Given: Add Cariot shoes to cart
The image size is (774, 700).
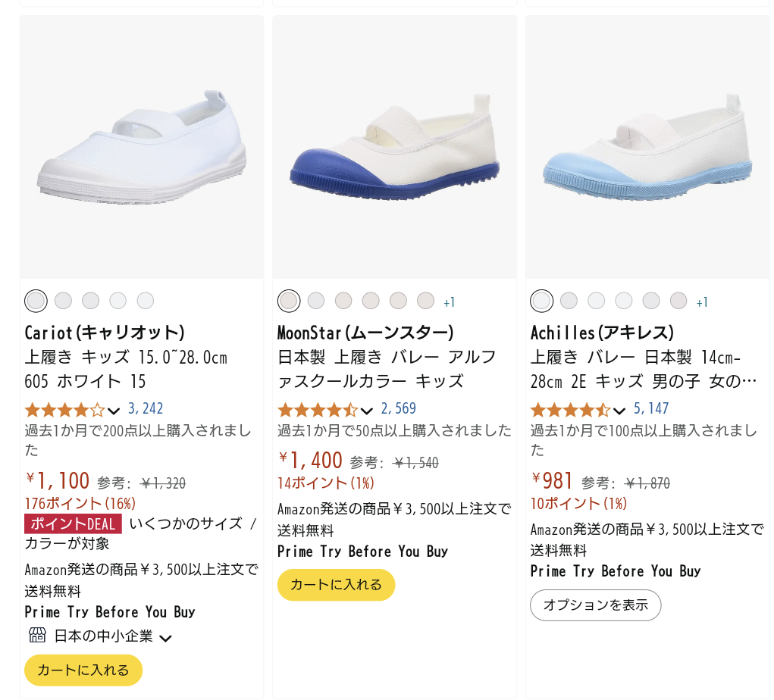Looking at the screenshot, I should [x=83, y=670].
